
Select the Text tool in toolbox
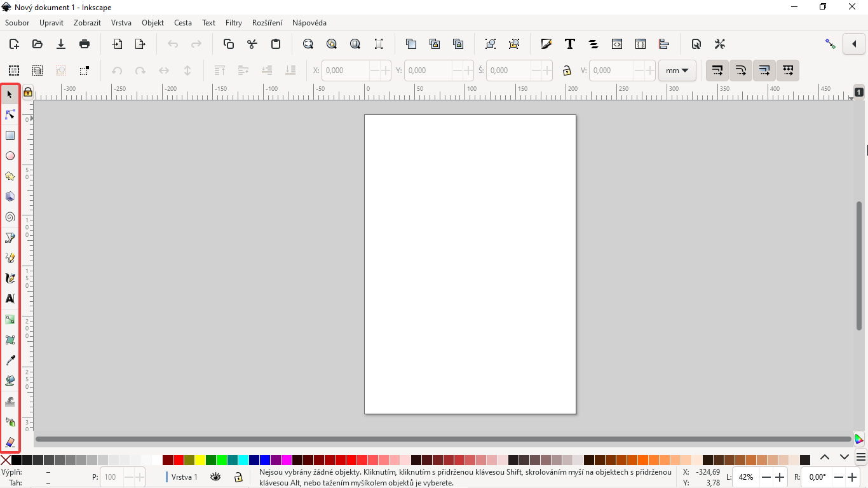tap(10, 299)
